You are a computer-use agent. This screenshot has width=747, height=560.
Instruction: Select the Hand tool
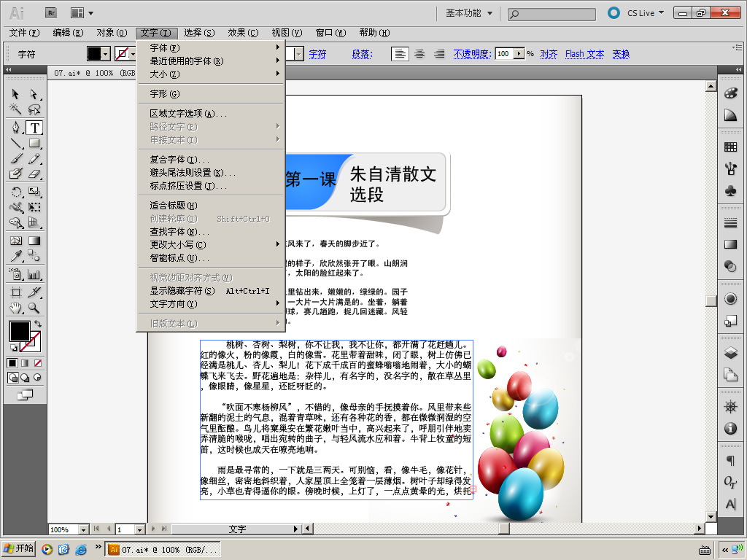click(15, 308)
